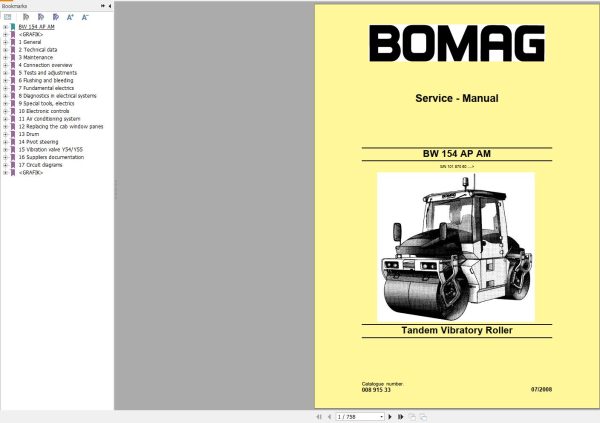Open the '17 Circuit diagrams' bookmark
Viewport: 600px width, 423px height.
point(40,165)
